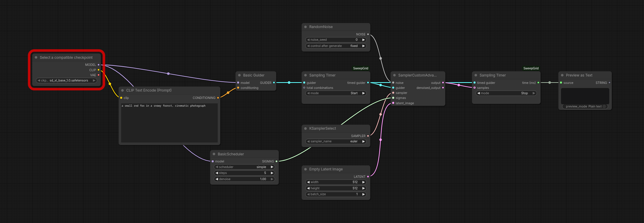Click the SweepGrid badge above Stop Sampling Timer

pyautogui.click(x=531, y=68)
